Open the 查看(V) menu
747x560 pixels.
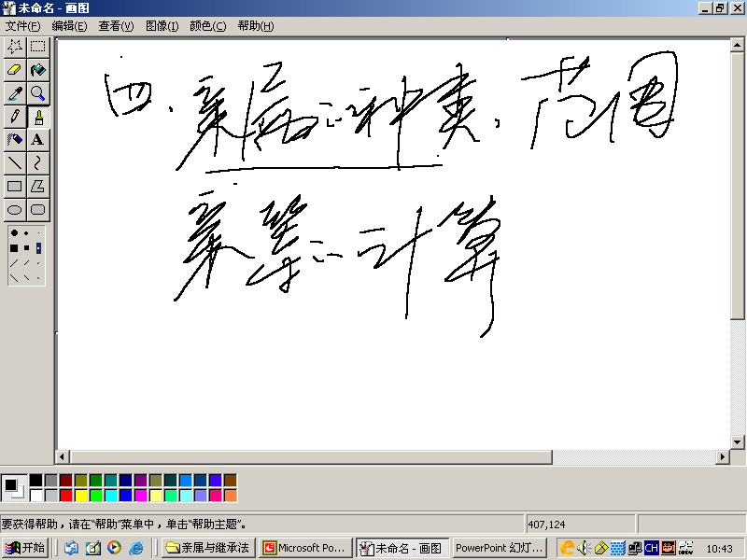click(116, 26)
